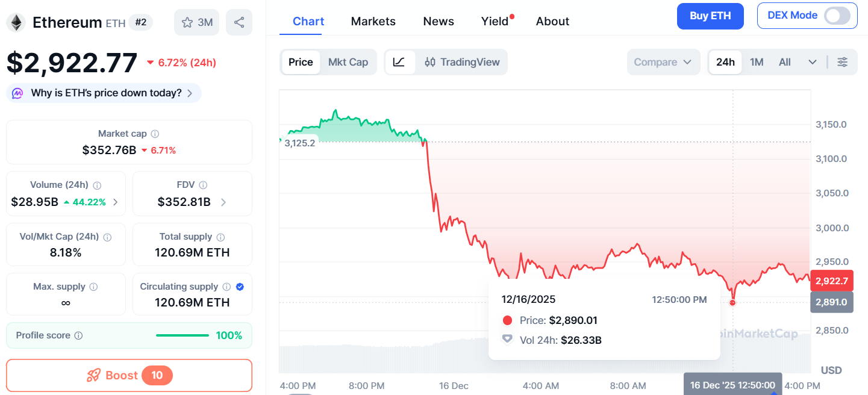This screenshot has height=395, width=868.
Task: Switch to line chart icon
Action: click(399, 62)
